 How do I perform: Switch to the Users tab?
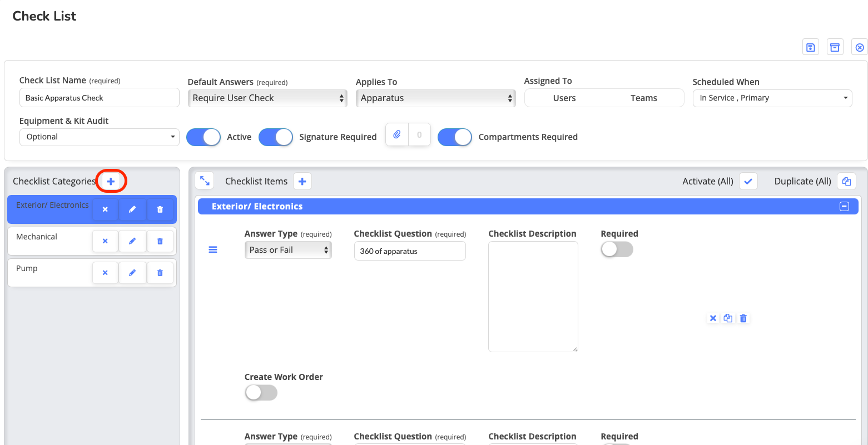564,98
